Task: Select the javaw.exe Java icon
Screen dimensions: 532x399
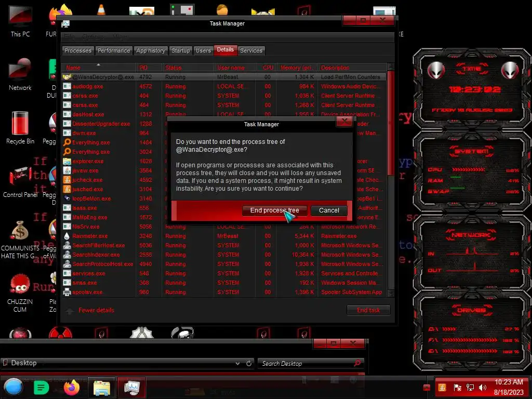Action: [67, 170]
